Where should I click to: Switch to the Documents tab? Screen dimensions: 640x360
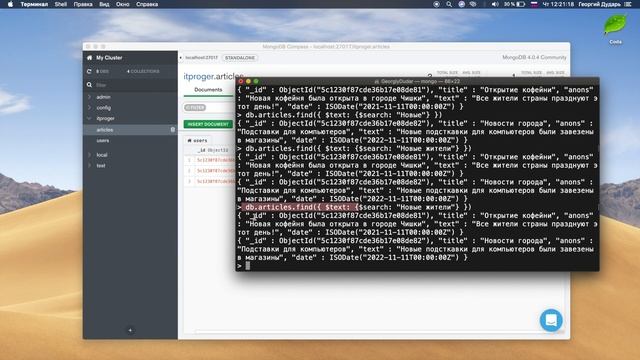click(208, 90)
